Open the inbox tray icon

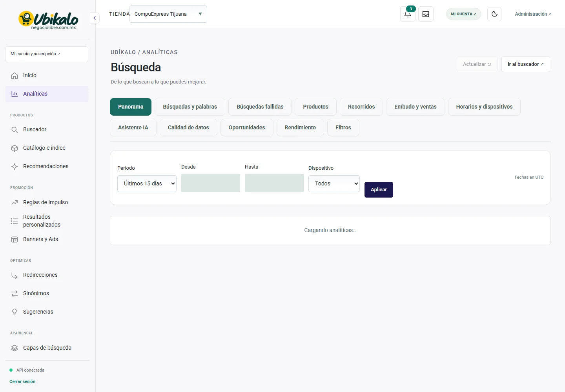(426, 14)
